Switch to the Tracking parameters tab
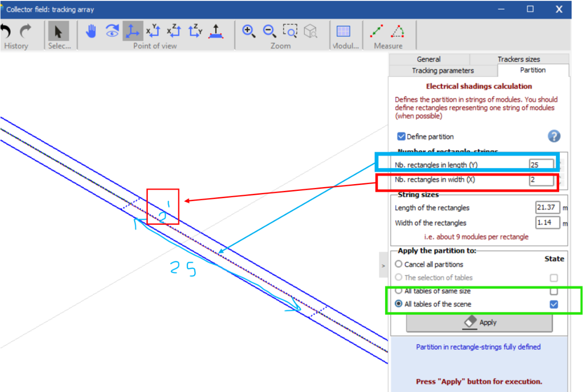583x392 pixels. pyautogui.click(x=443, y=71)
